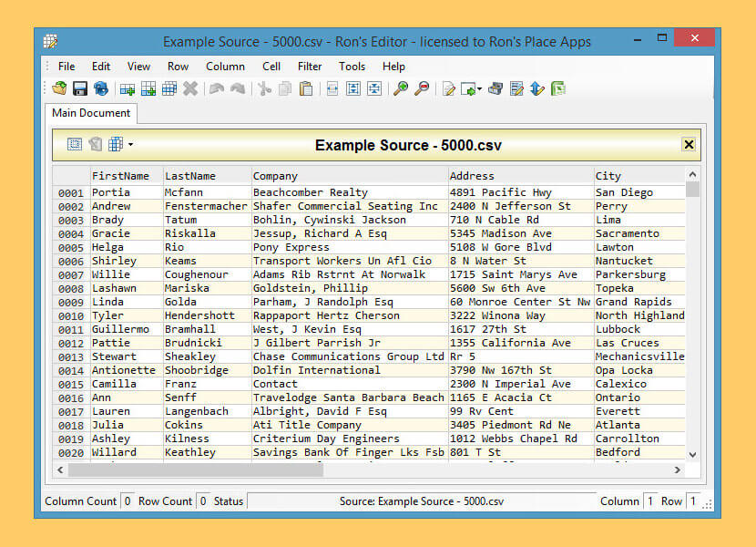Click the expand row height icon
Screen dimensions: 756x547
coord(352,88)
